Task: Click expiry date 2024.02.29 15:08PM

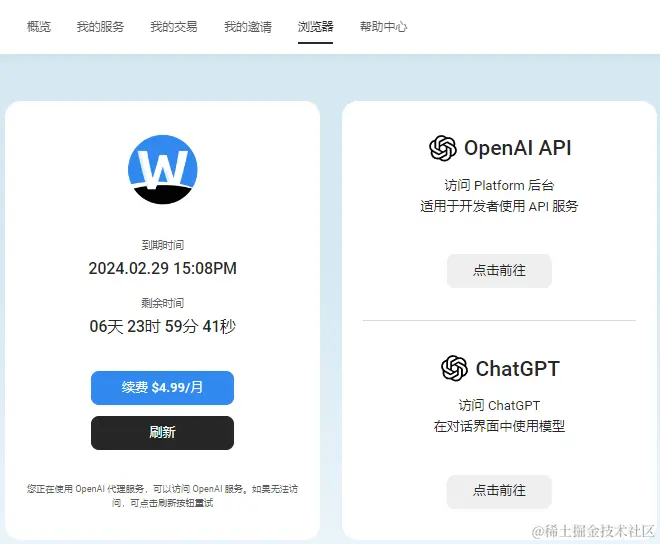Action: pos(162,268)
